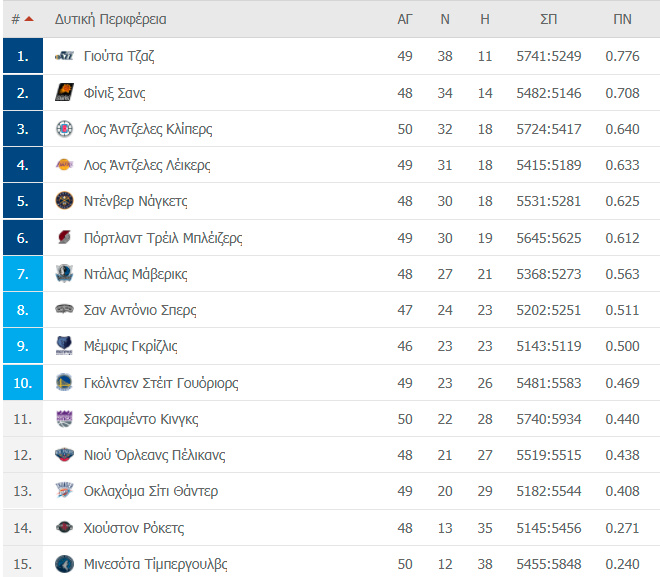Click the Golden State Warriors logo
The image size is (660, 577).
click(64, 382)
